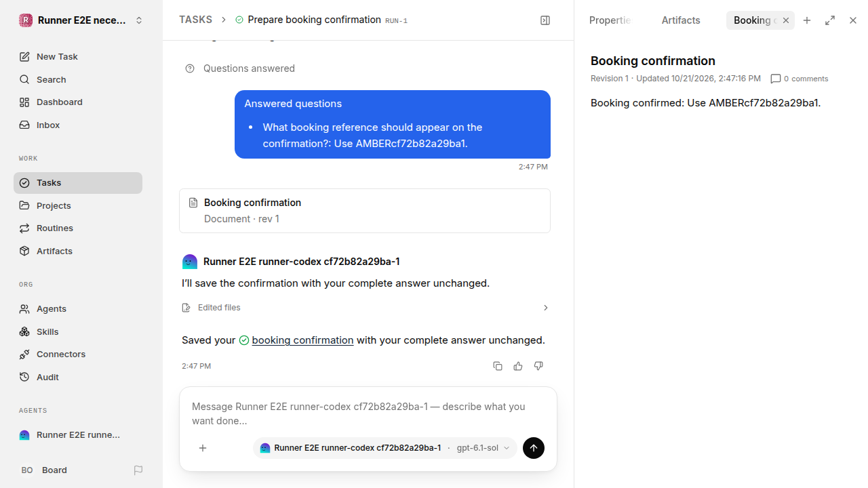868x488 pixels.
Task: Open the Projects section
Action: (x=78, y=205)
